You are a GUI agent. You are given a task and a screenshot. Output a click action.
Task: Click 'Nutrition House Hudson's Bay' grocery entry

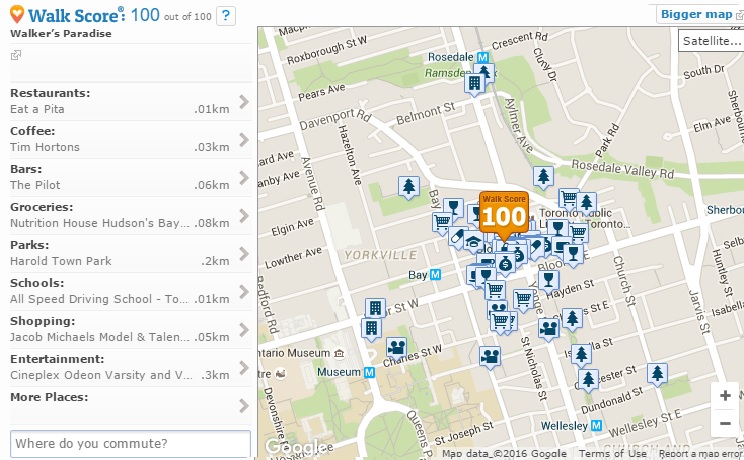tap(100, 223)
